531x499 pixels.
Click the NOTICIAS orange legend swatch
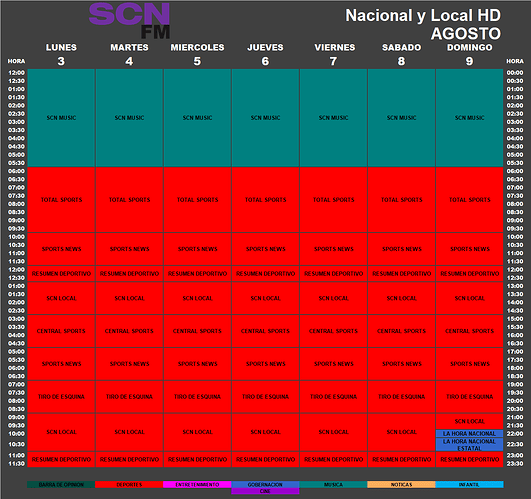[401, 484]
